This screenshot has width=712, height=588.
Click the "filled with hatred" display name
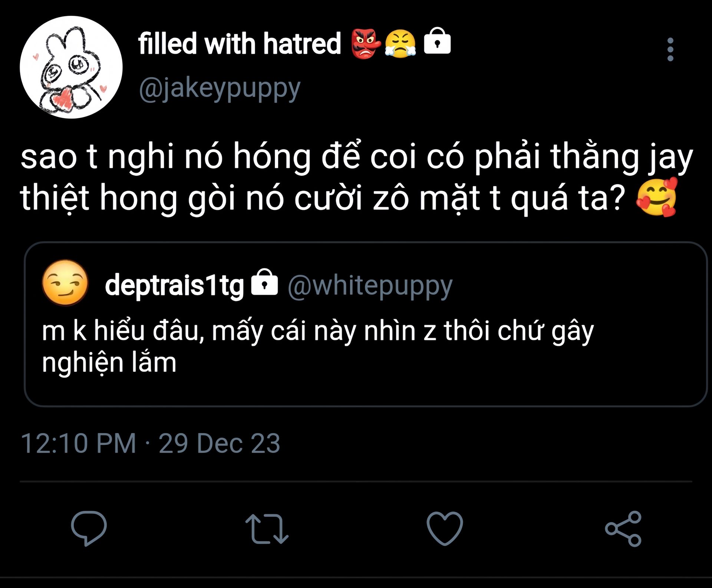click(240, 43)
